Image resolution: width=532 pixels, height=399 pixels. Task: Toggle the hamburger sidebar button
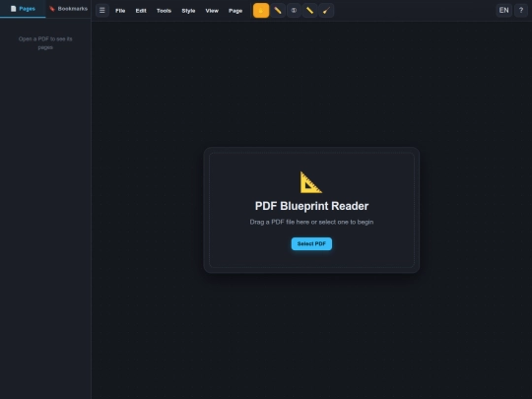pyautogui.click(x=102, y=11)
